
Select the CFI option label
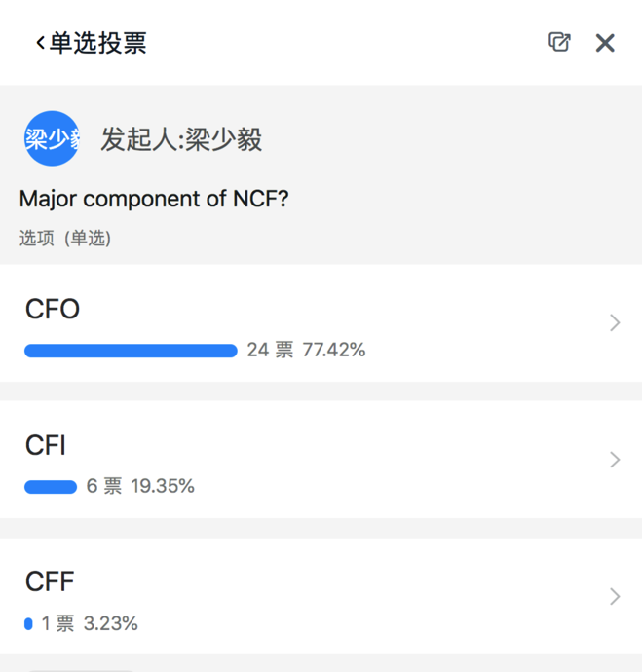[x=46, y=445]
